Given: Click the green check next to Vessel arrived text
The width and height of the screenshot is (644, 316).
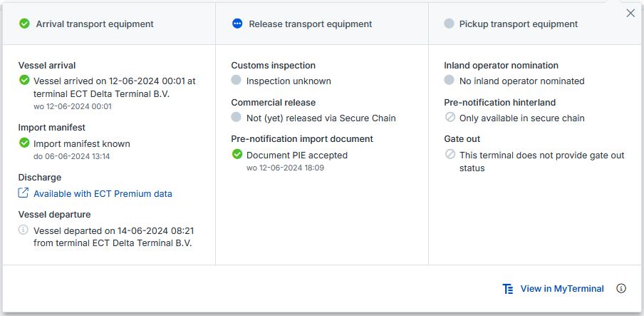Looking at the screenshot, I should (24, 80).
